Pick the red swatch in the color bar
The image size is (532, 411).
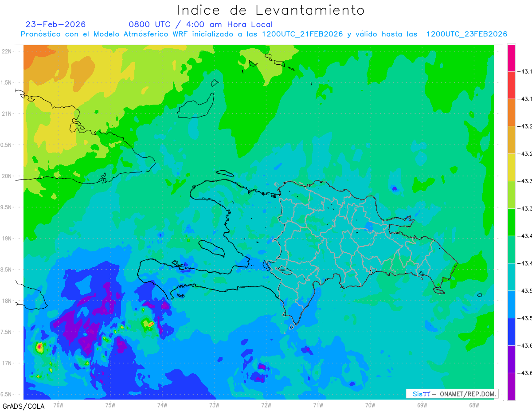point(511,85)
